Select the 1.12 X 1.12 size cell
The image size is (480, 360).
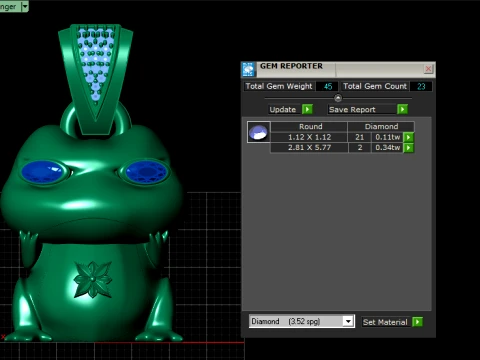(310, 137)
